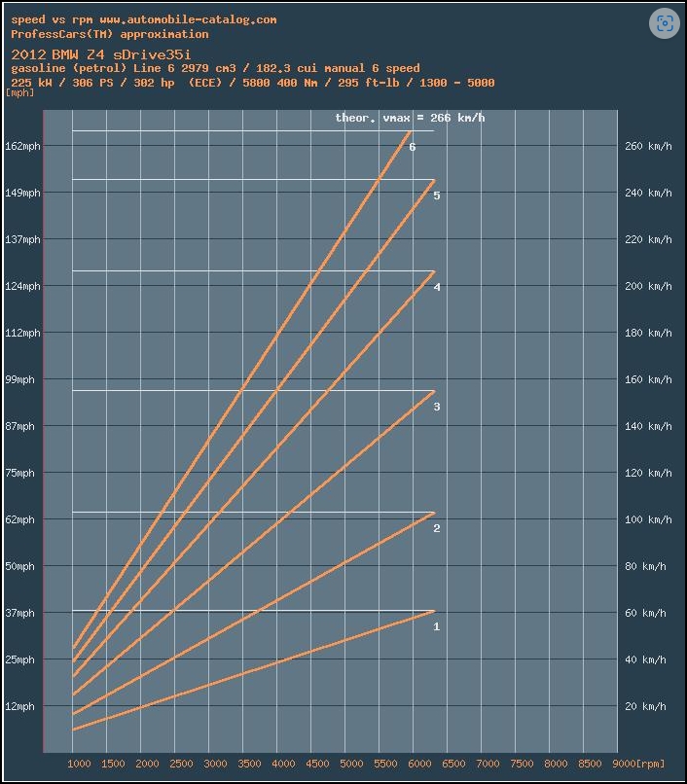Click the "4500" rpm axis label
This screenshot has height=784, width=687.
pyautogui.click(x=317, y=764)
